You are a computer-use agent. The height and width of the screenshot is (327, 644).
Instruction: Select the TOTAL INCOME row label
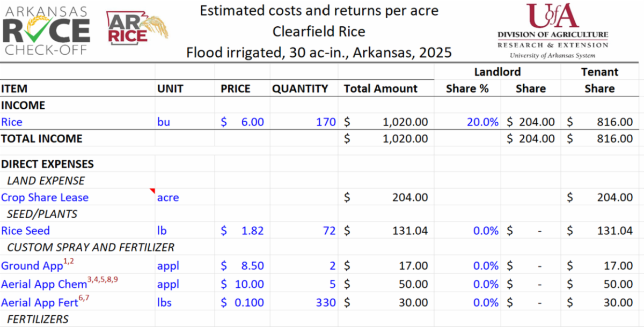(x=41, y=139)
